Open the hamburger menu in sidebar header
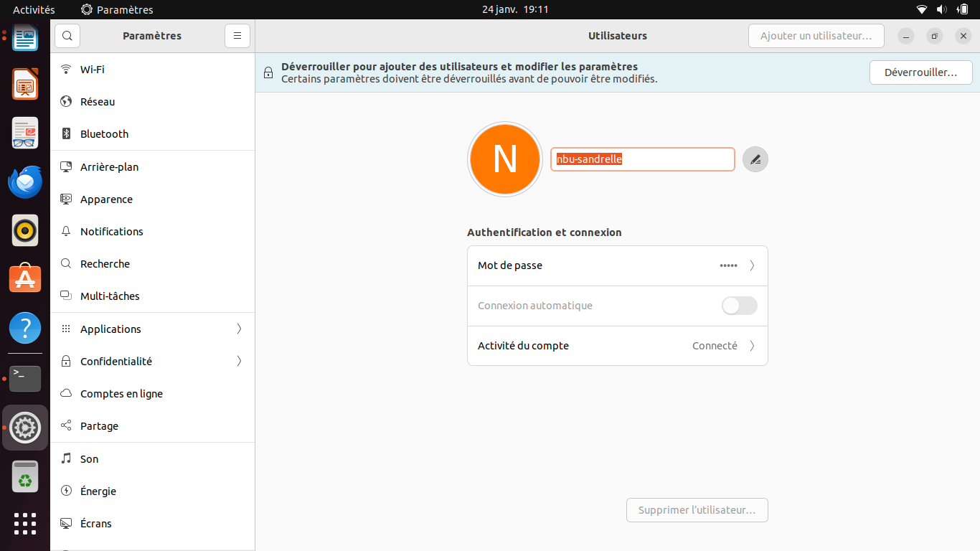Viewport: 980px width, 551px height. click(x=237, y=36)
